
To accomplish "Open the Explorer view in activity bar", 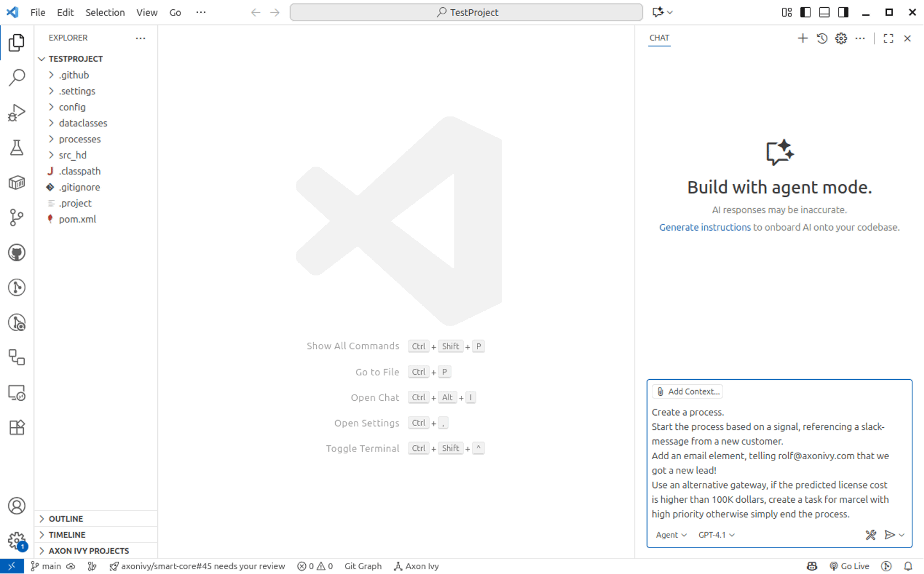I will (x=17, y=42).
